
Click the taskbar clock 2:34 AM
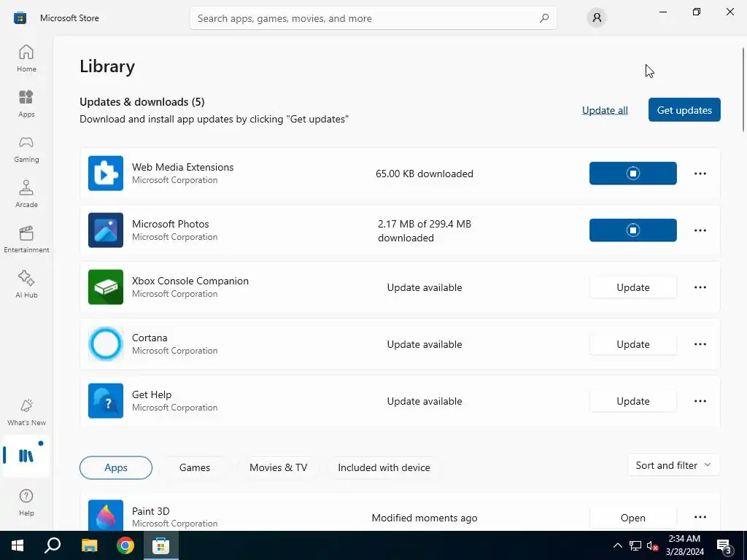pyautogui.click(x=684, y=539)
